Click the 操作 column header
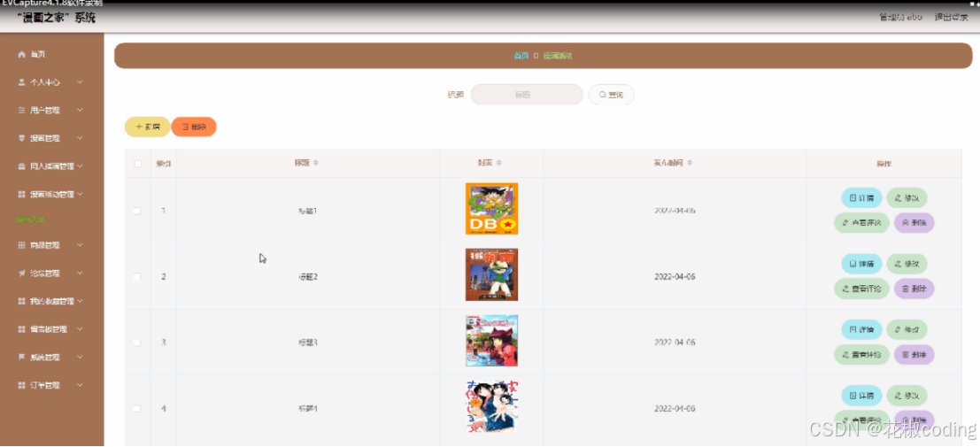Viewport: 980px width, 447px height. coord(884,164)
